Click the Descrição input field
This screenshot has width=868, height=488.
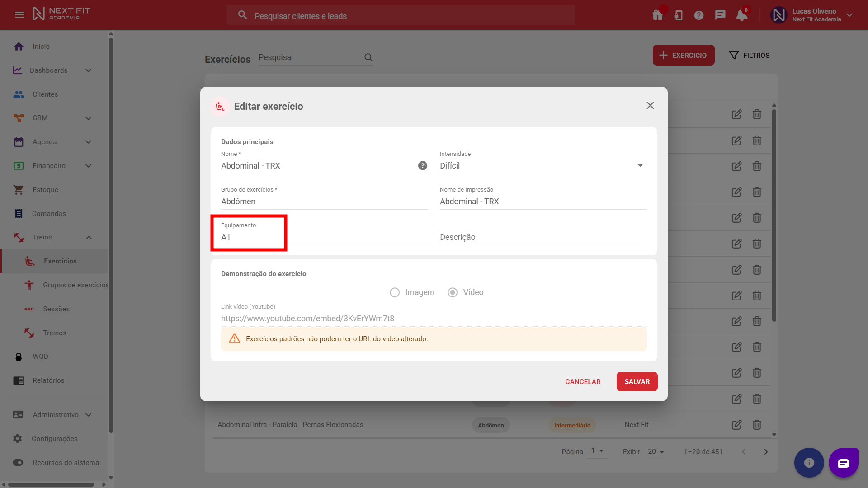[542, 237]
